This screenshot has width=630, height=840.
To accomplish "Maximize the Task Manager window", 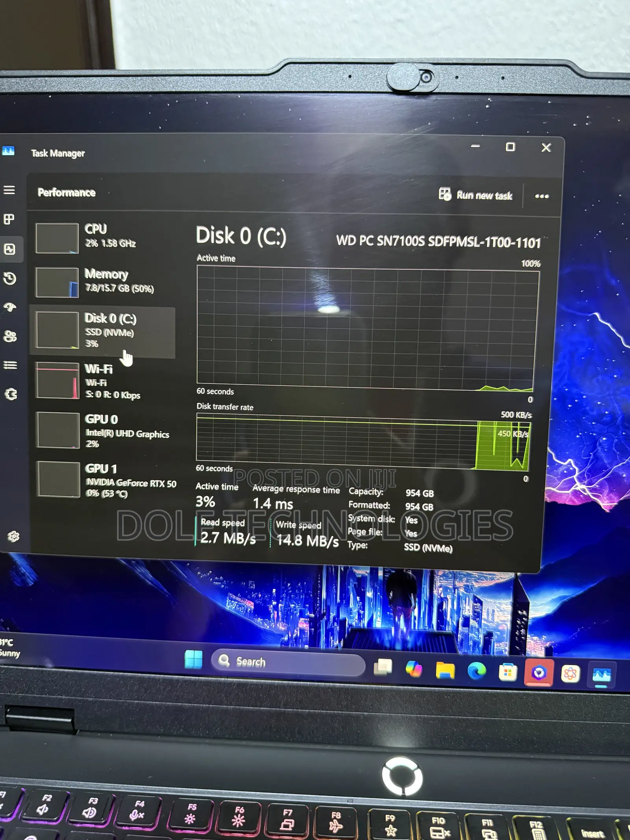I will click(510, 147).
